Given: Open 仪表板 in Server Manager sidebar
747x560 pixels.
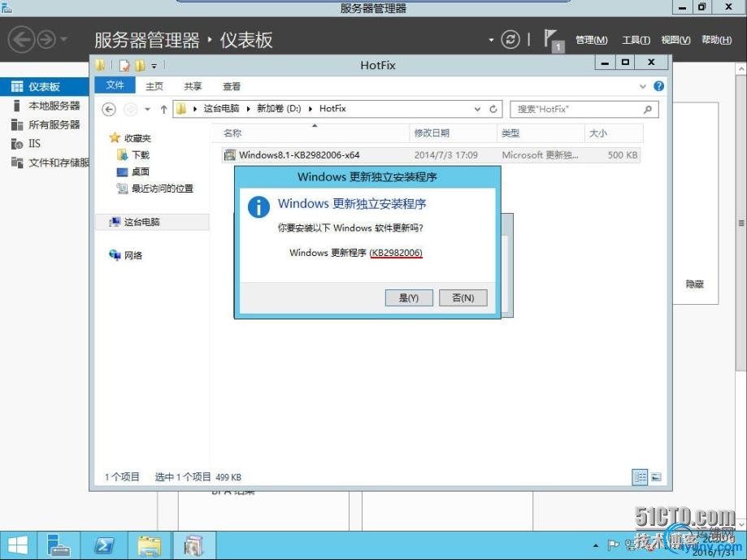Looking at the screenshot, I should tap(45, 87).
